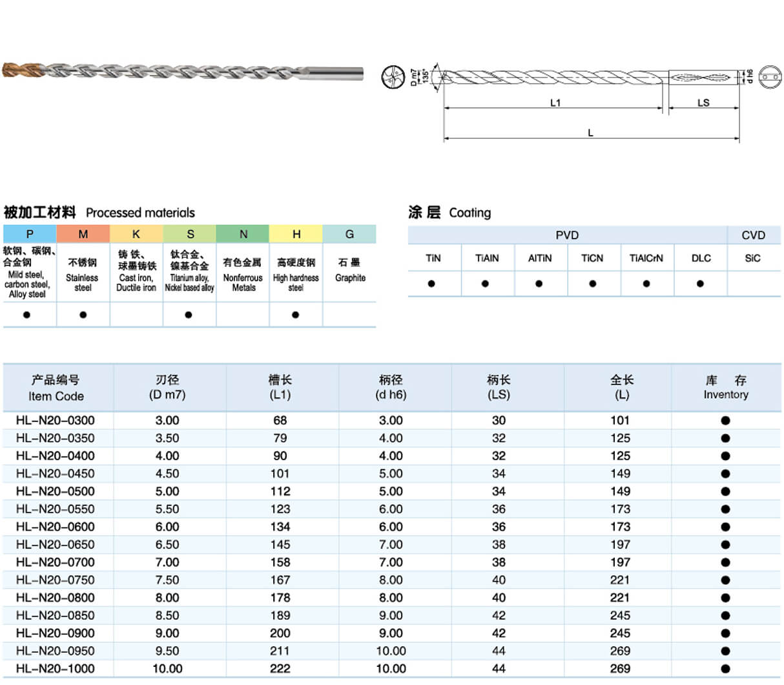
Task: Click the CVD coating group header
Action: click(753, 235)
